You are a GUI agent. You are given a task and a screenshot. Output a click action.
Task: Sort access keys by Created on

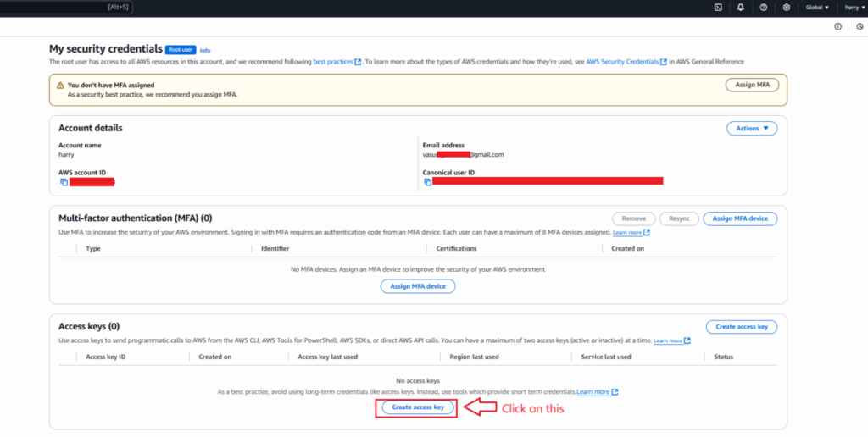click(214, 357)
